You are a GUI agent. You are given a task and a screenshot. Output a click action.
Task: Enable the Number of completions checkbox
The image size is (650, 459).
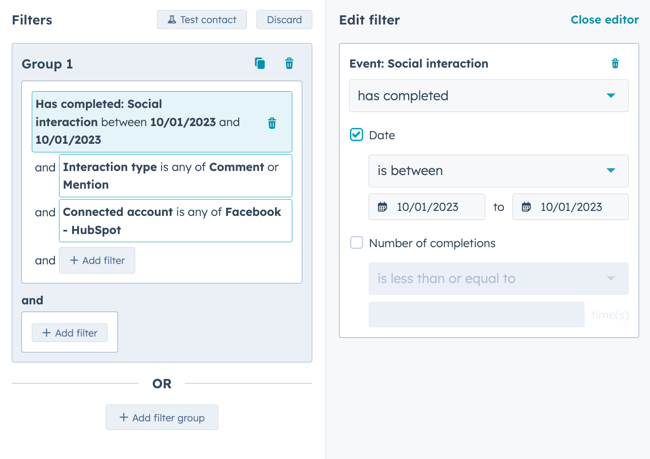357,243
